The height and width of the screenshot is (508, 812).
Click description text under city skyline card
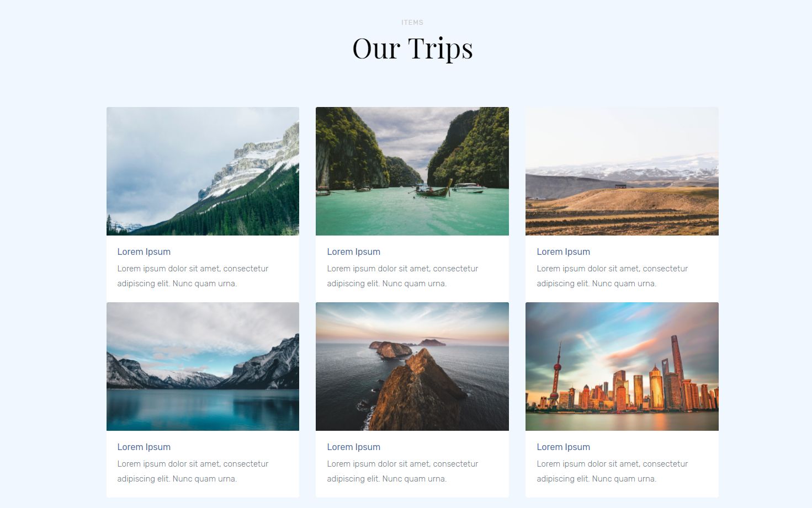coord(612,471)
